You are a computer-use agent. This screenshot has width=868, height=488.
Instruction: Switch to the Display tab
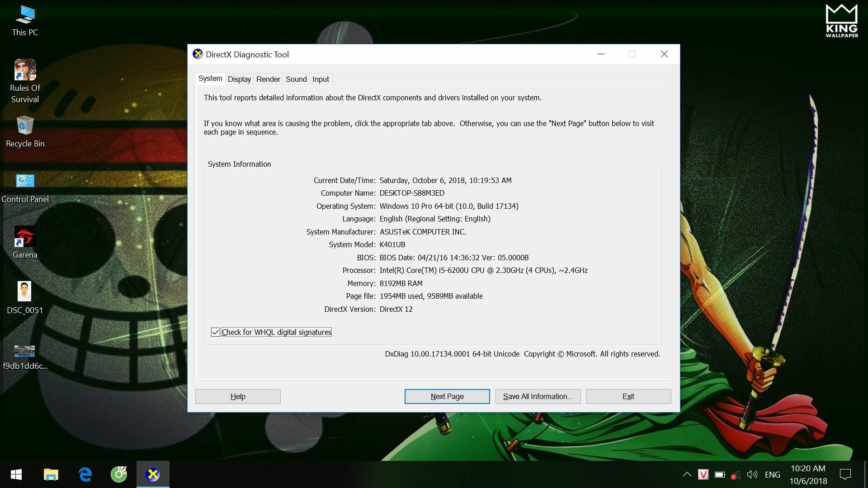tap(239, 79)
